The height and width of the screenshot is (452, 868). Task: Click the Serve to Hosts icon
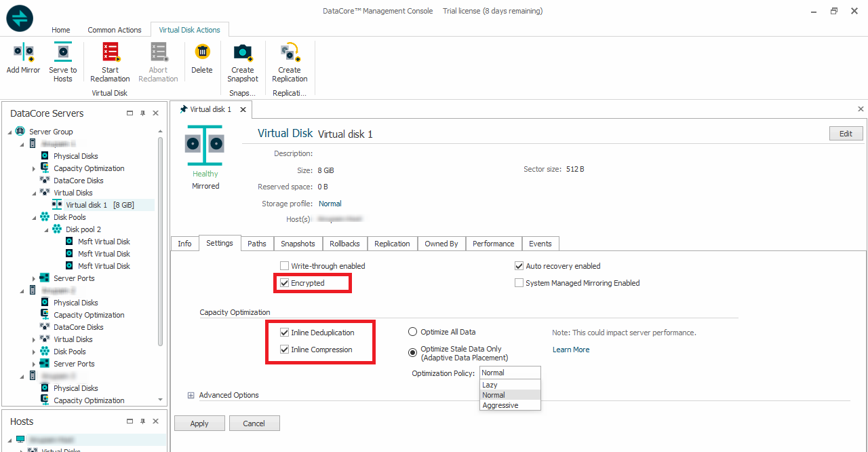62,53
